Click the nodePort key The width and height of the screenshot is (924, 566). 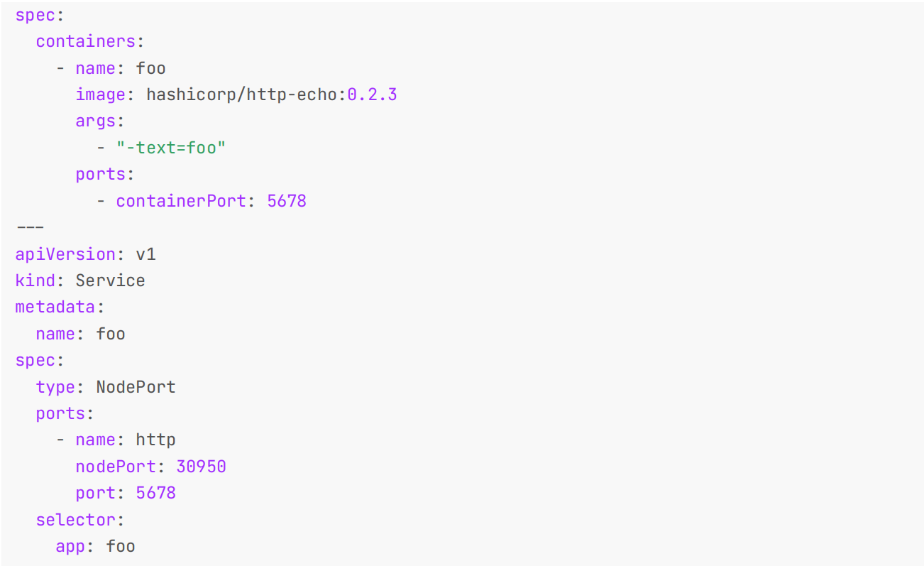pyautogui.click(x=116, y=467)
